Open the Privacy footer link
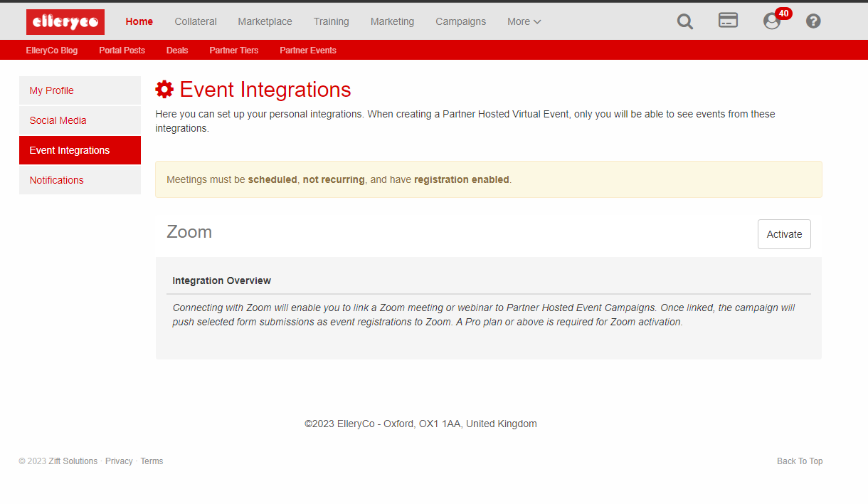Viewport: 868px width, 504px height. pyautogui.click(x=119, y=461)
